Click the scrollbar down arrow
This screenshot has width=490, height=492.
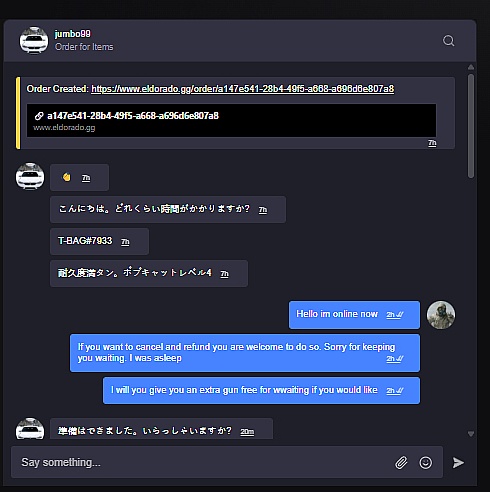(471, 434)
